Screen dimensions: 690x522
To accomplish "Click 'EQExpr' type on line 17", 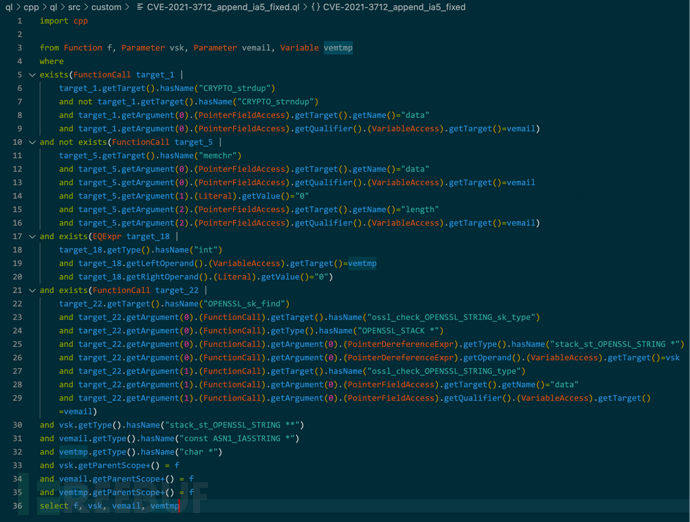I will coord(107,236).
